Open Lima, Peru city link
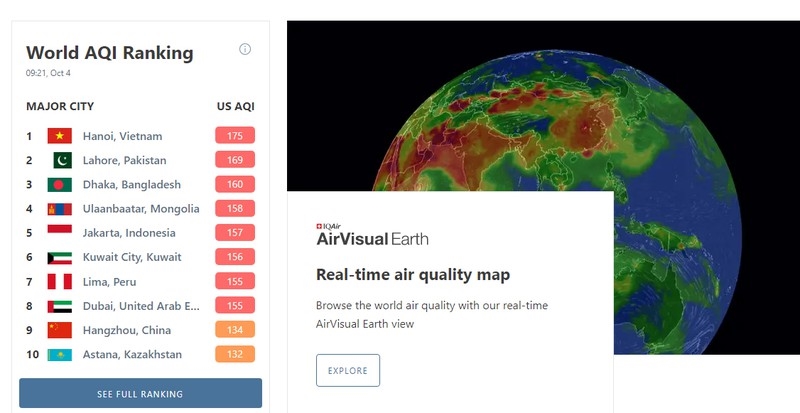Image resolution: width=800 pixels, height=413 pixels. [x=109, y=282]
